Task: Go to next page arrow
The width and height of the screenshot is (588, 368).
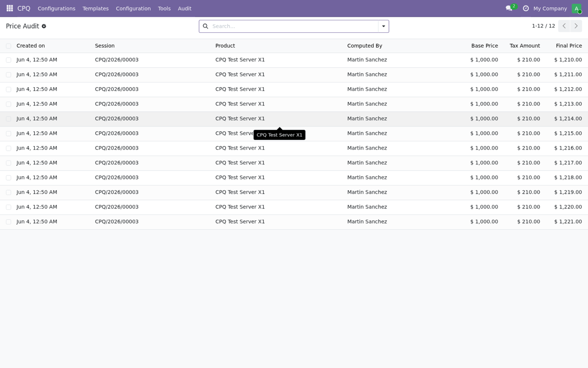Action: point(576,26)
